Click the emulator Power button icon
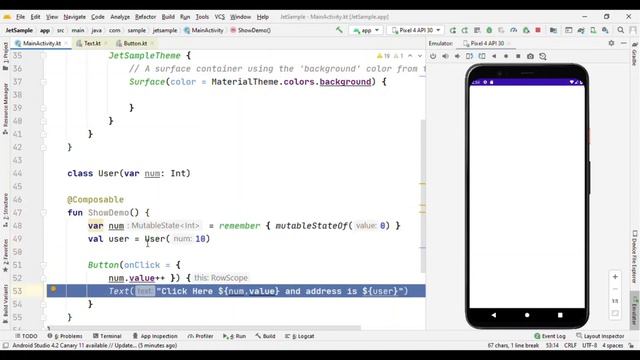This screenshot has width=640, height=360. [x=433, y=56]
